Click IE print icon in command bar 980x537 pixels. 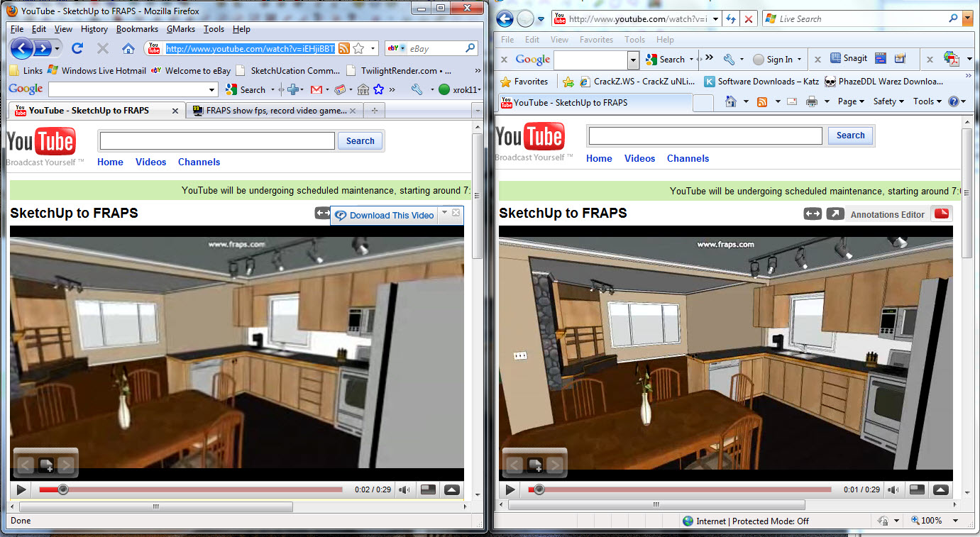tap(812, 102)
